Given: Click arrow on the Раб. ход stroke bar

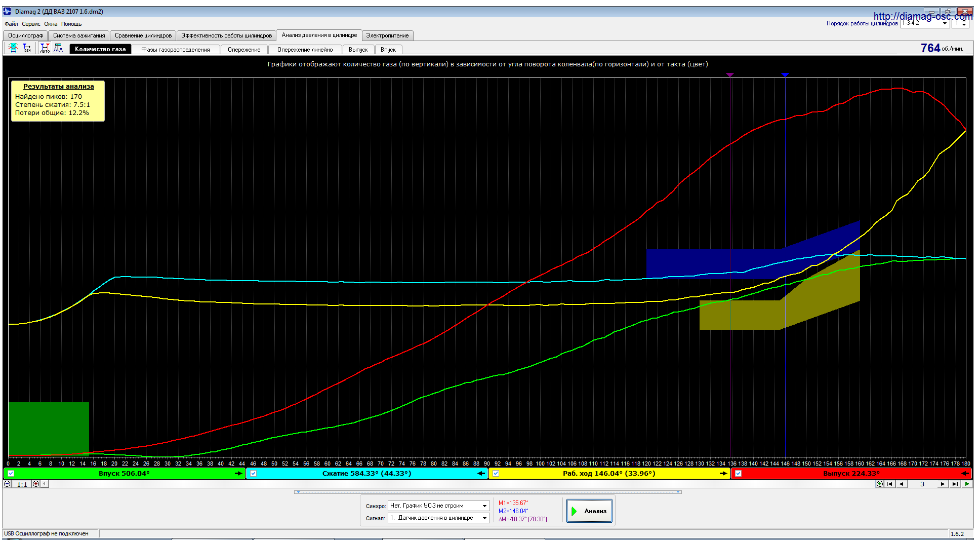Looking at the screenshot, I should coord(723,474).
